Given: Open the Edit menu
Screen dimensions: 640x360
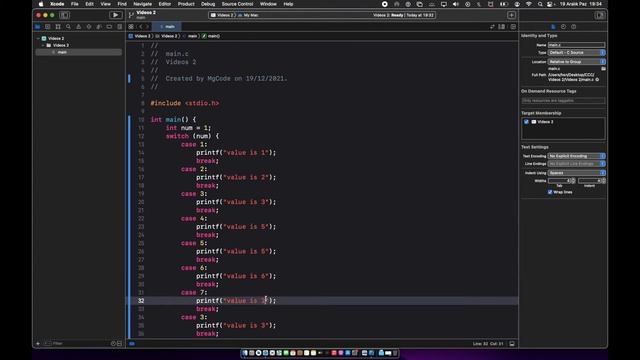Looking at the screenshot, I should click(89, 4).
